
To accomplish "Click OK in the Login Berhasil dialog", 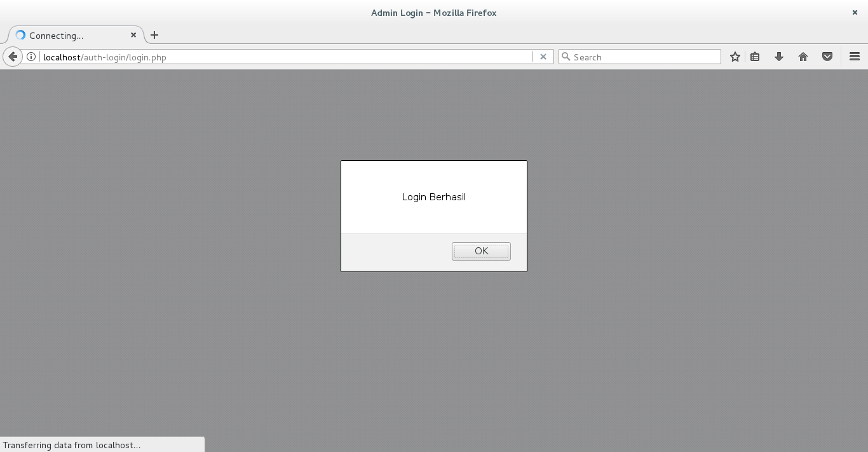I will [x=481, y=251].
